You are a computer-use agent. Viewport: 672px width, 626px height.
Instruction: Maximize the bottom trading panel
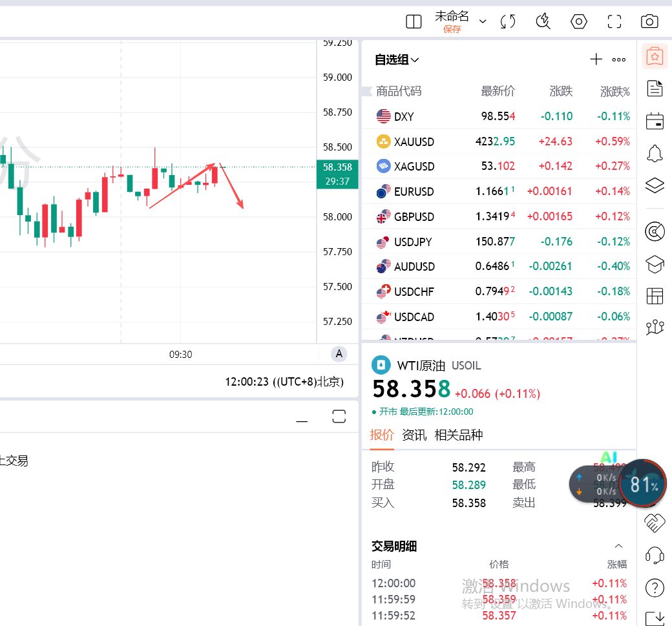tap(339, 417)
